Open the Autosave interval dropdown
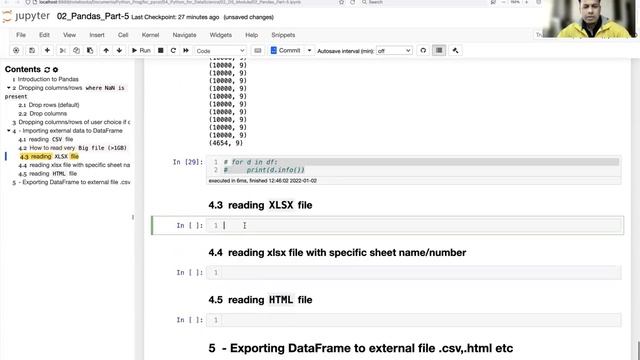The image size is (640, 360). pyautogui.click(x=394, y=51)
